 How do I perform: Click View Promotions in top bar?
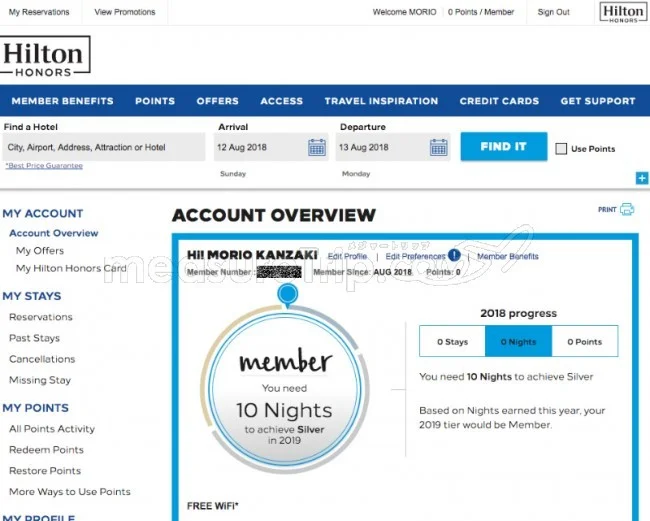click(x=125, y=12)
